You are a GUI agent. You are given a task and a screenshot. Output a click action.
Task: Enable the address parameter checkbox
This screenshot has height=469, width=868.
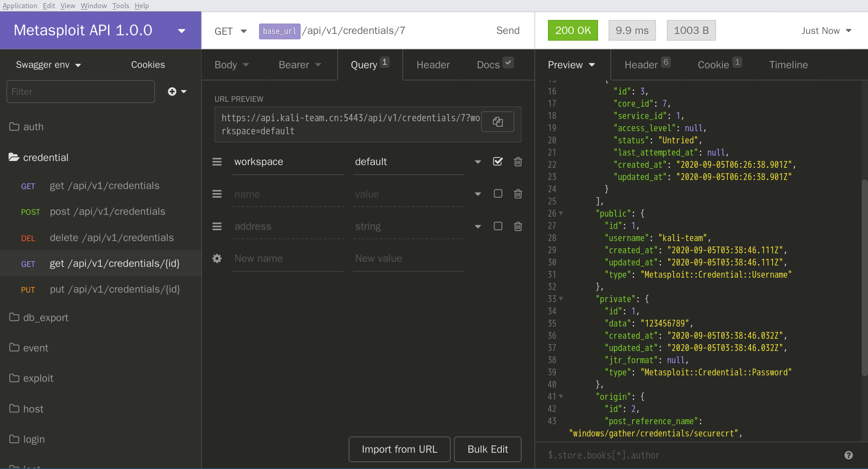point(498,226)
